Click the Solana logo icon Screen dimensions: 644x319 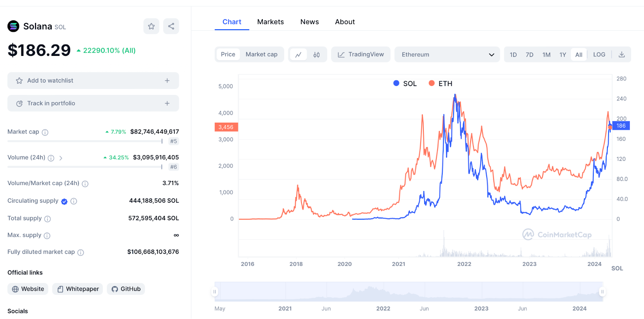tap(13, 26)
